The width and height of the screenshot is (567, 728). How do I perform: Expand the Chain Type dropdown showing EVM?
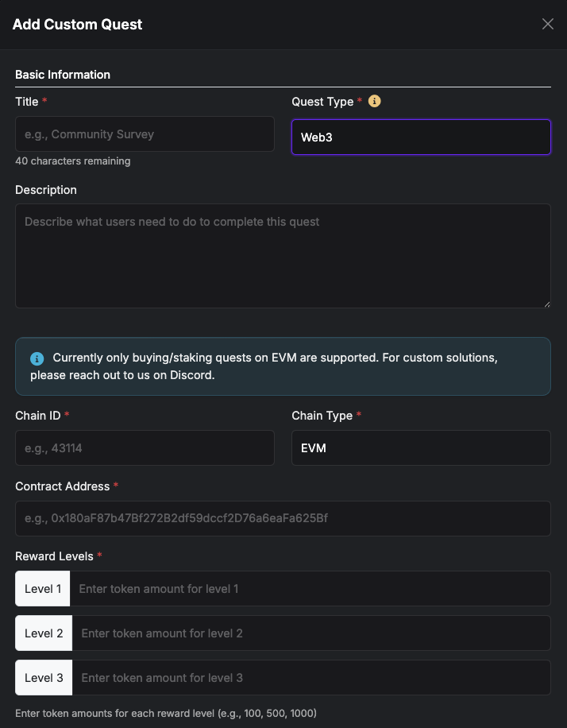(x=421, y=448)
